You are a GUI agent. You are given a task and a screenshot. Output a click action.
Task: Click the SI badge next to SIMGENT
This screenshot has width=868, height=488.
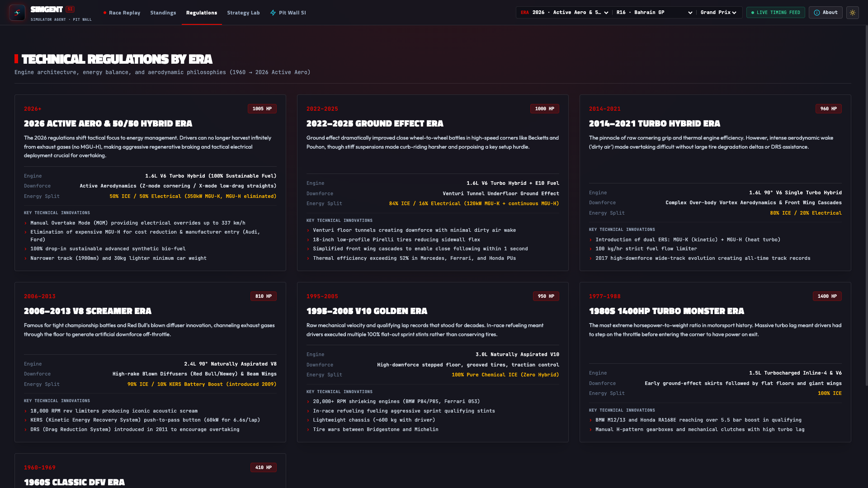(70, 9)
